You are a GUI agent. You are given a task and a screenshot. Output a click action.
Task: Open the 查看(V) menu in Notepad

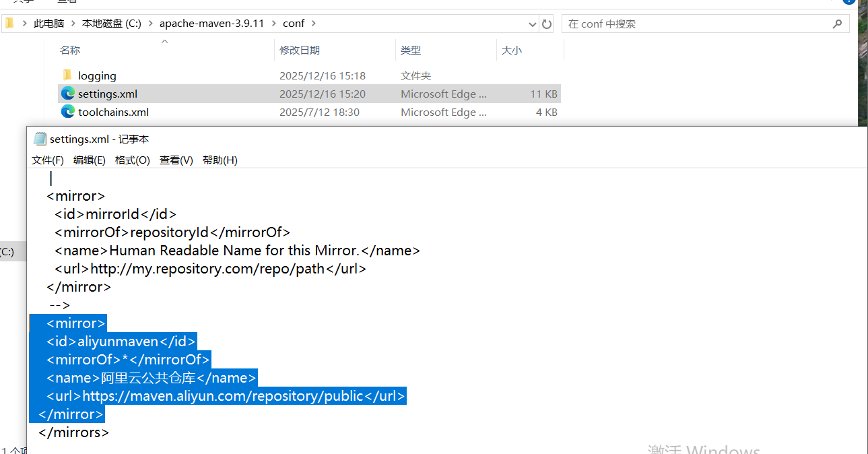point(176,160)
